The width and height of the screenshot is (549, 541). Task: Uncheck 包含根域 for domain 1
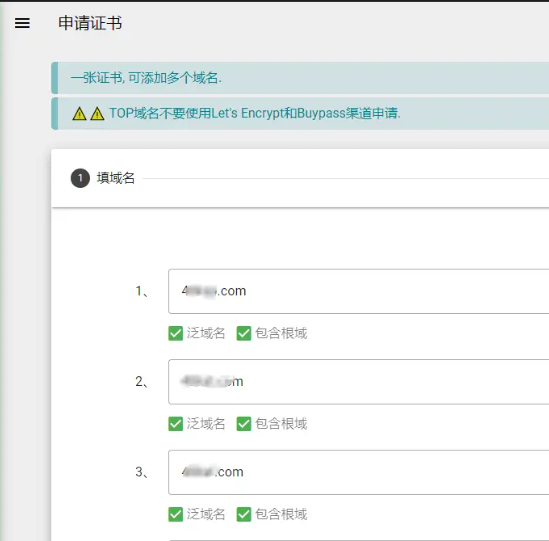pos(244,333)
